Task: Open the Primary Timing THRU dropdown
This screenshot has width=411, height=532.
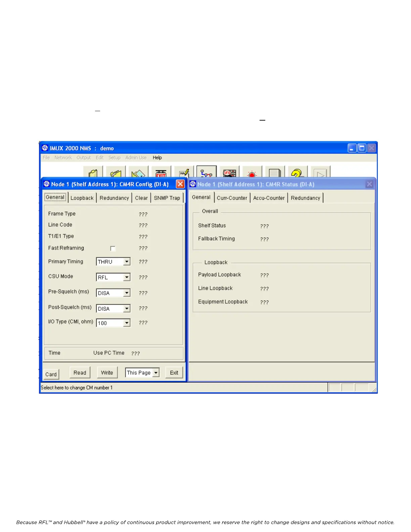Action: 127,262
